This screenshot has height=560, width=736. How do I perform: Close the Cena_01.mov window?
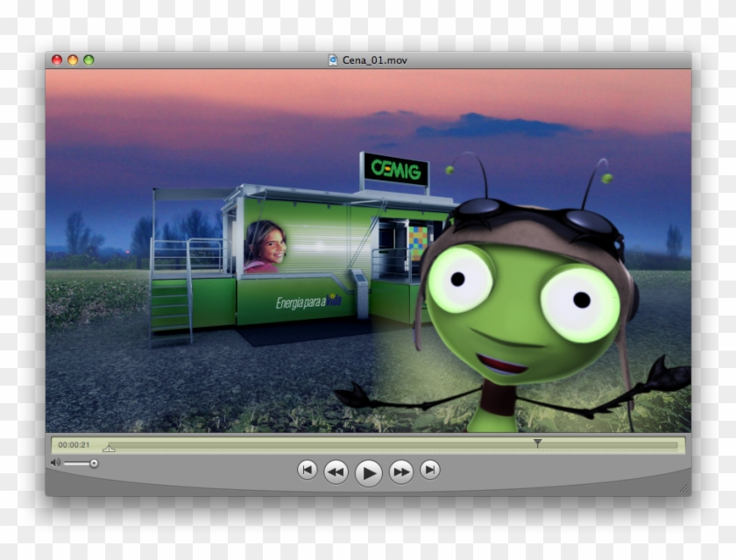(x=58, y=61)
